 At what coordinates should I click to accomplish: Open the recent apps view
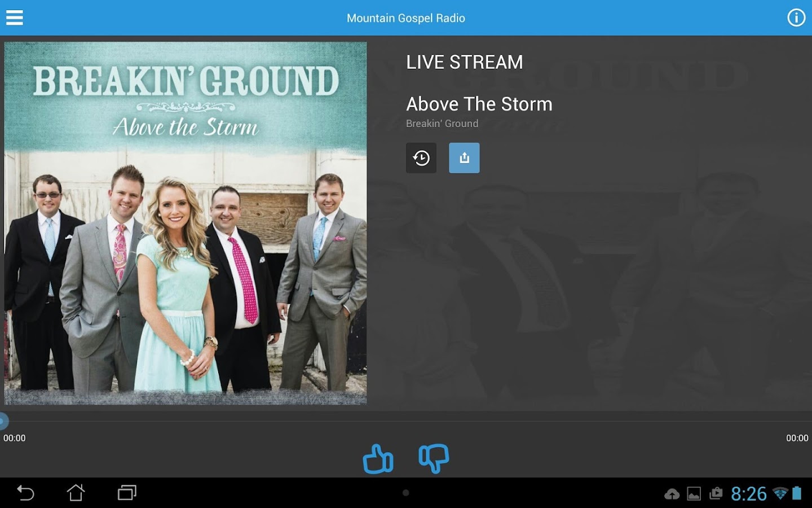[x=127, y=493]
